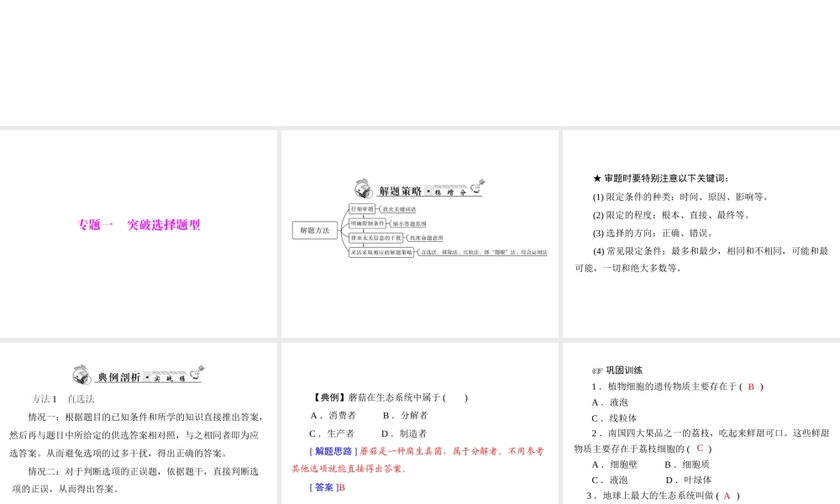Choose option 'C. 生产者'
840x504 pixels.
click(x=332, y=433)
